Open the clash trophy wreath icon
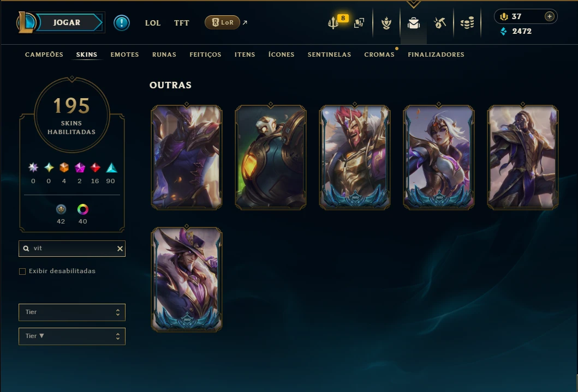Viewport: 578px width, 392px height. [x=386, y=23]
